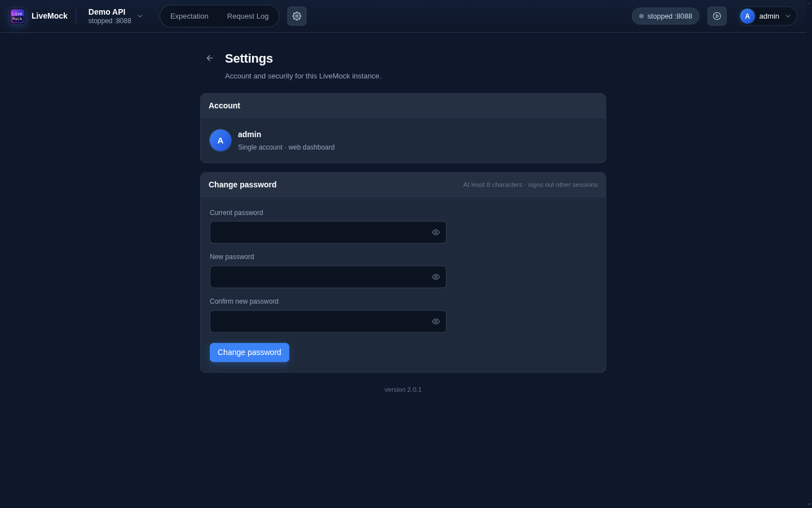Reveal the New password field contents
812x508 pixels.
pyautogui.click(x=436, y=277)
